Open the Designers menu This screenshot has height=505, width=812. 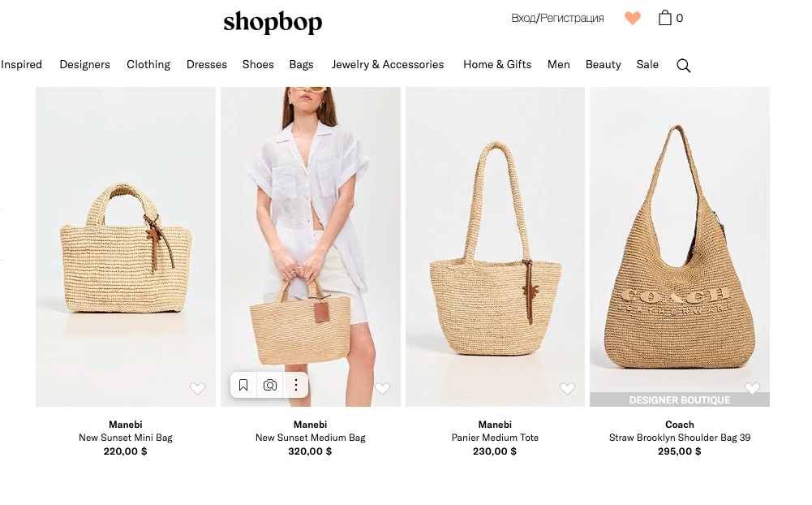[x=85, y=65]
